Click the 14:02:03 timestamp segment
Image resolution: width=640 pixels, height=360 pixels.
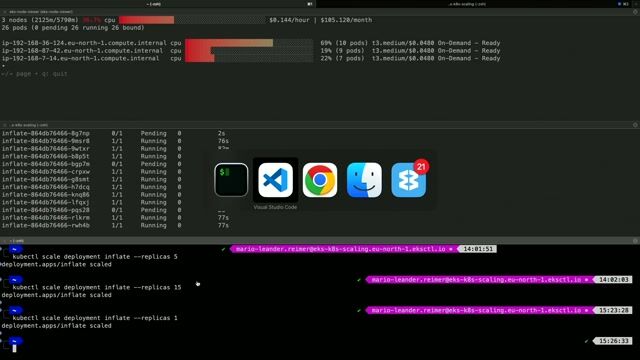pos(613,280)
